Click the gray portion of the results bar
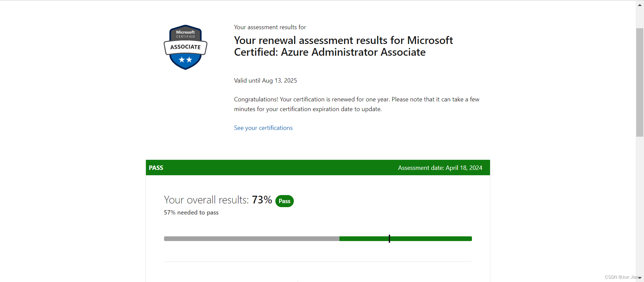The image size is (644, 282). point(252,239)
